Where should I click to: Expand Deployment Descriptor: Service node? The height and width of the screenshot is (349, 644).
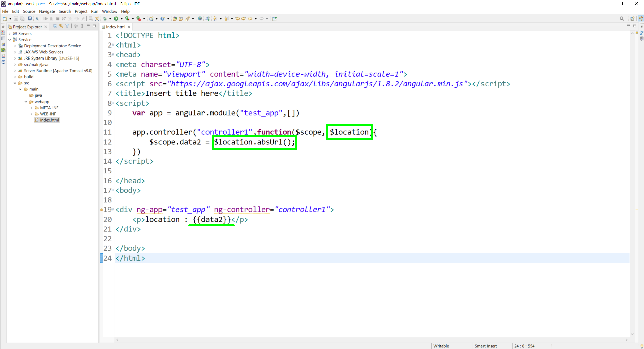click(x=15, y=46)
